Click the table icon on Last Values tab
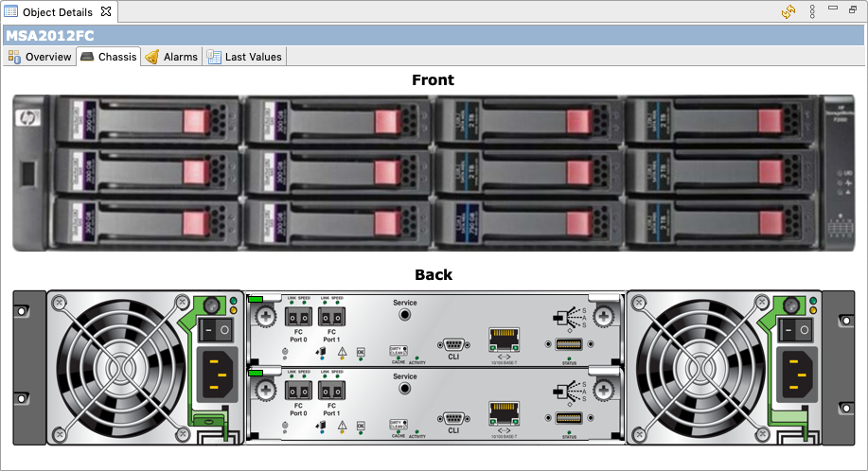The image size is (868, 471). (214, 57)
